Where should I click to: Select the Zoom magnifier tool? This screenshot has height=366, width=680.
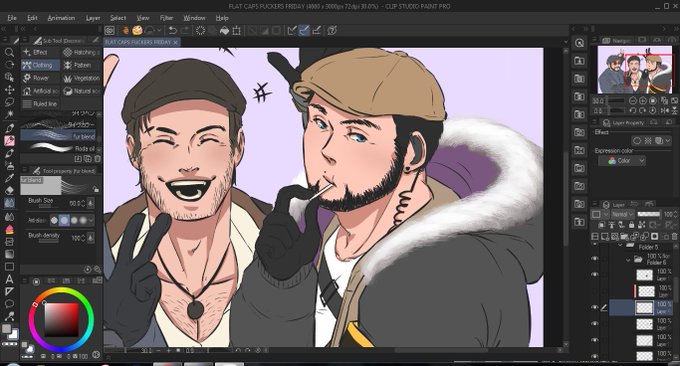coord(9,52)
